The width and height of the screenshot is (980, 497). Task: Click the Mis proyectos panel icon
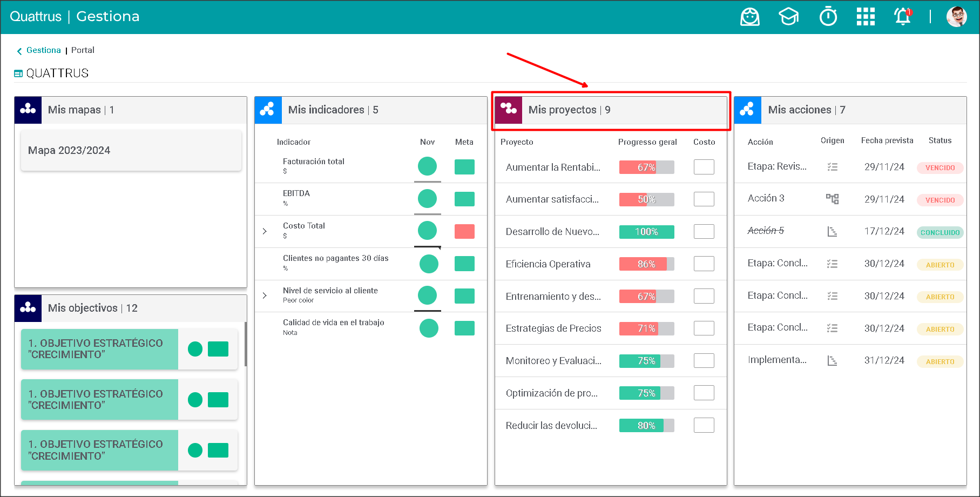[x=509, y=110]
